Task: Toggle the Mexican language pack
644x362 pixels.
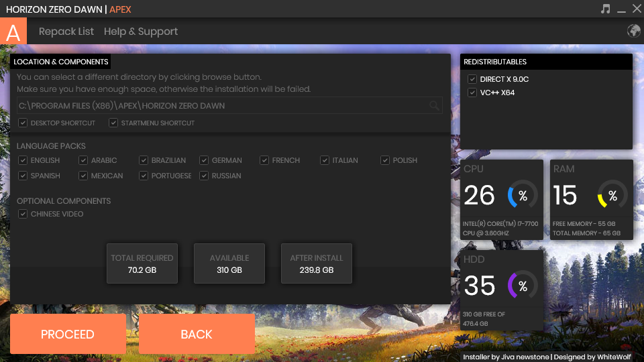Action: [83, 176]
